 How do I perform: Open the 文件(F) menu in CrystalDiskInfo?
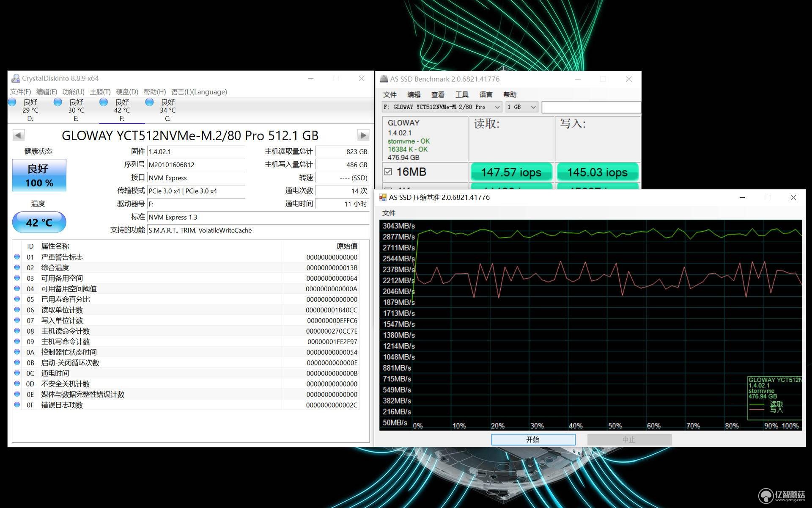(x=20, y=92)
